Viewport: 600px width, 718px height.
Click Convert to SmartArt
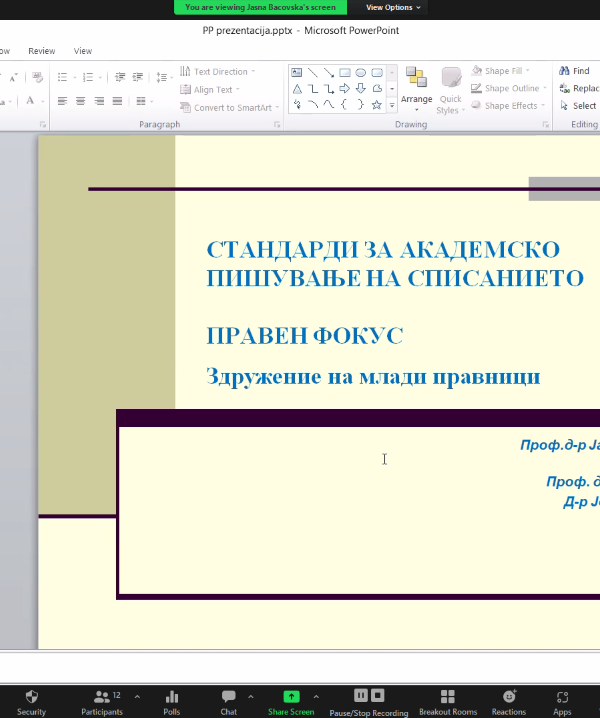226,108
